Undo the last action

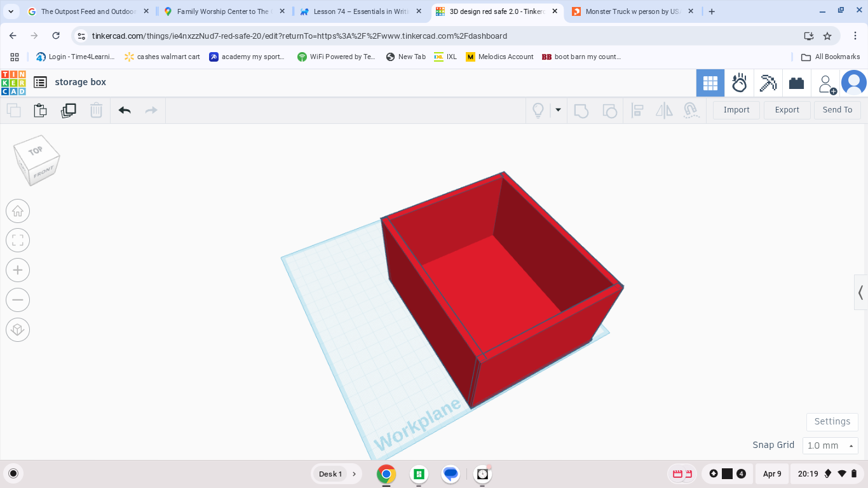[x=125, y=110]
